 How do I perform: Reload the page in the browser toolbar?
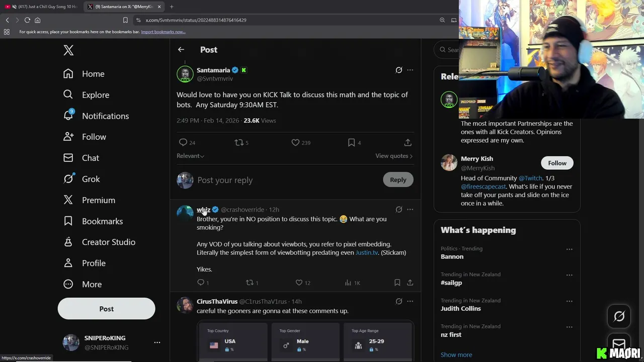click(27, 20)
